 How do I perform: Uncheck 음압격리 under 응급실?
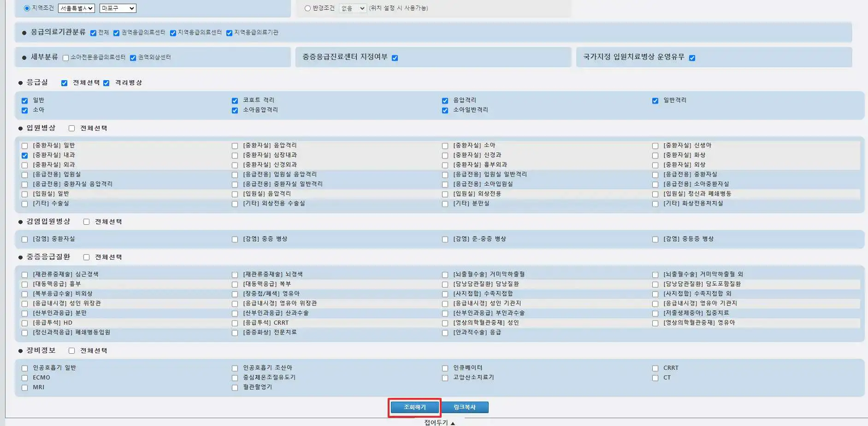pos(445,100)
